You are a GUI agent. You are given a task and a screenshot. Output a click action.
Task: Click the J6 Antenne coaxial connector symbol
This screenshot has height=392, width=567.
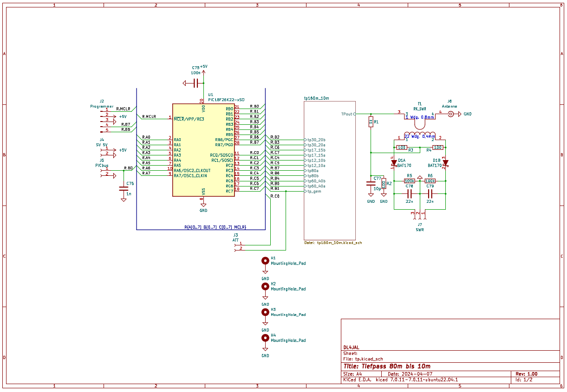[450, 114]
